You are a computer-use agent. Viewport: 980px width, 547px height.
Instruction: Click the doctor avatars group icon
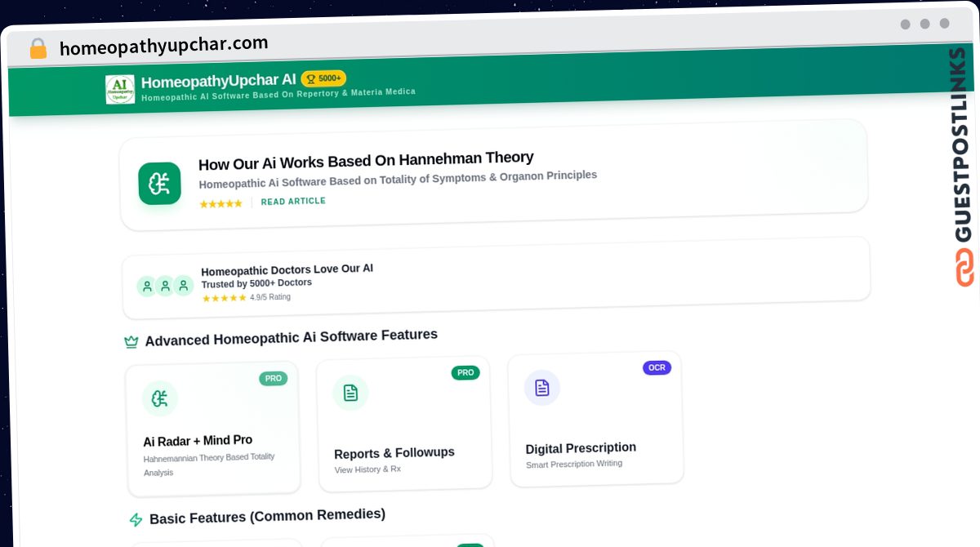tap(165, 286)
